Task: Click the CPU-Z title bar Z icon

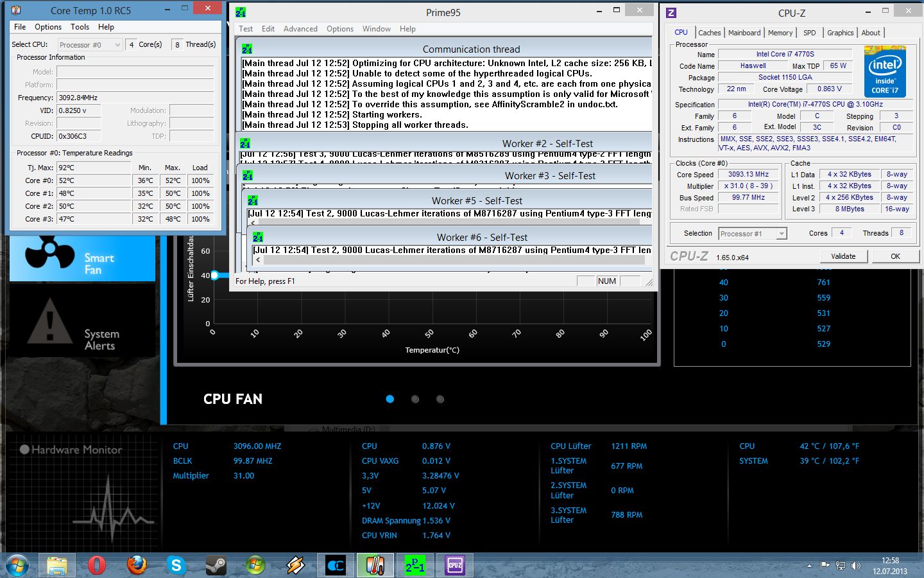Action: tap(671, 12)
